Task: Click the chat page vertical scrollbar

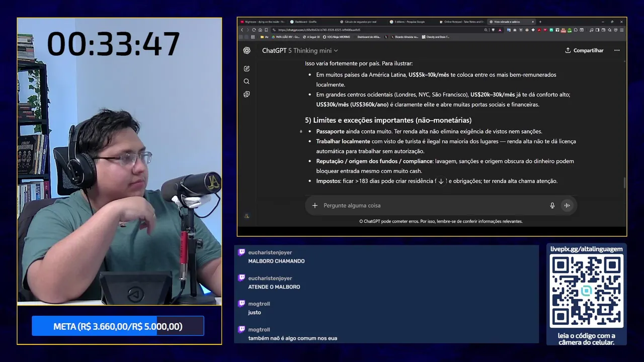Action: (x=624, y=183)
